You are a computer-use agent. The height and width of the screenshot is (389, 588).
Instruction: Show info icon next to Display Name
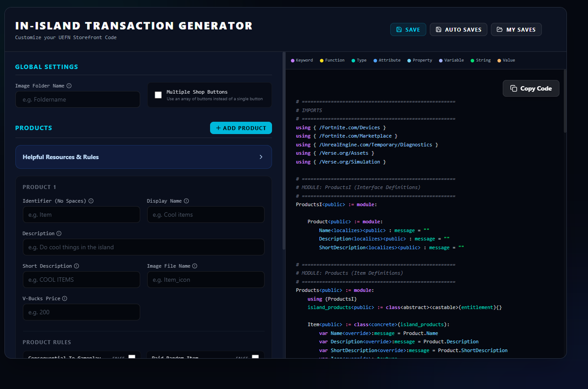(186, 201)
